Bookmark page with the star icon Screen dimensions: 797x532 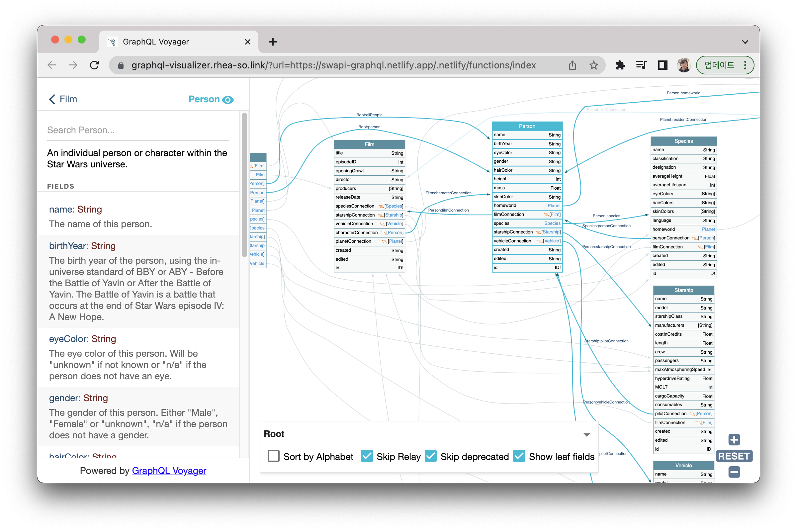593,65
